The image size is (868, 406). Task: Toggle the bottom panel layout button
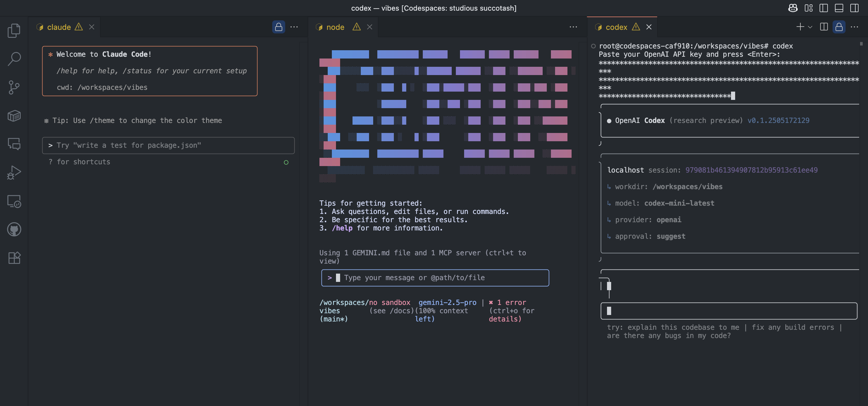coord(839,8)
